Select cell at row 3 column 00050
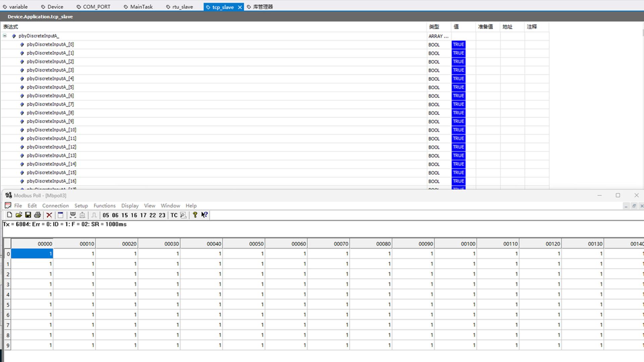 [x=244, y=284]
